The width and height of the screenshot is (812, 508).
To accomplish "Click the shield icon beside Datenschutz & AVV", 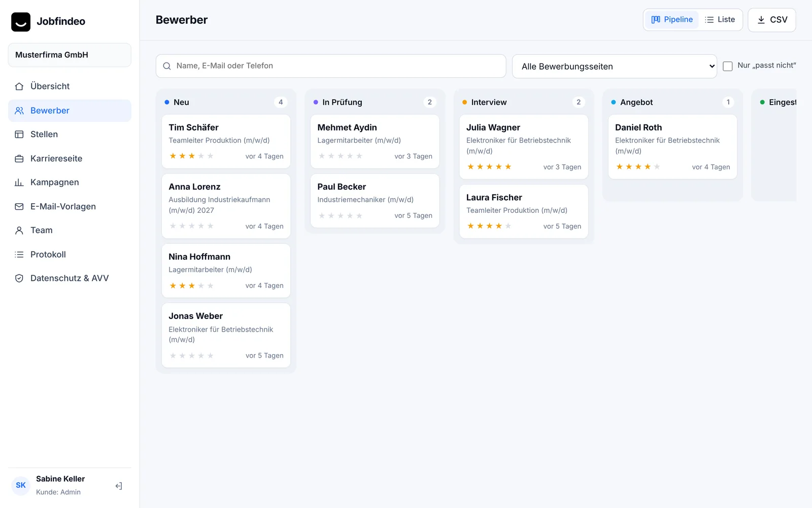I will pyautogui.click(x=19, y=278).
